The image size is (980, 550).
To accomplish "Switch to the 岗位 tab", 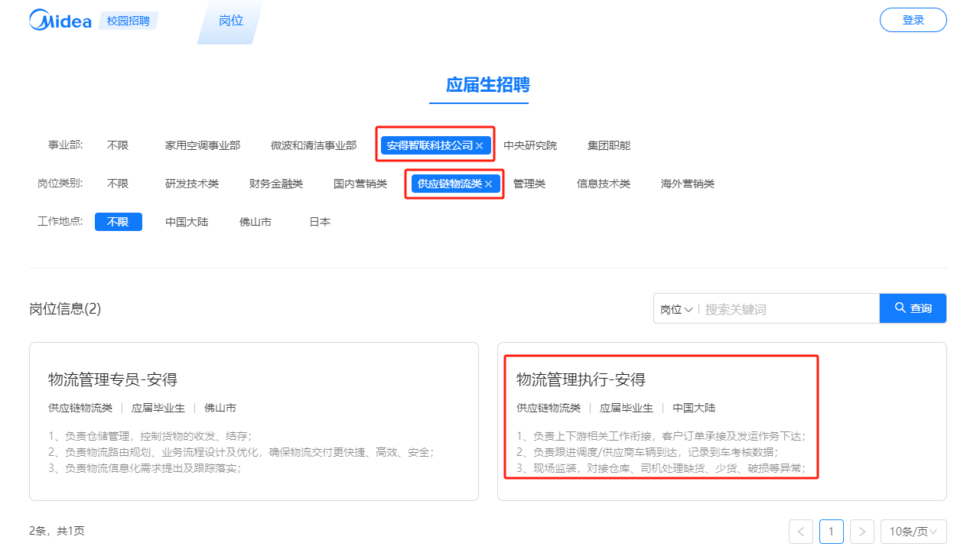I will click(230, 21).
